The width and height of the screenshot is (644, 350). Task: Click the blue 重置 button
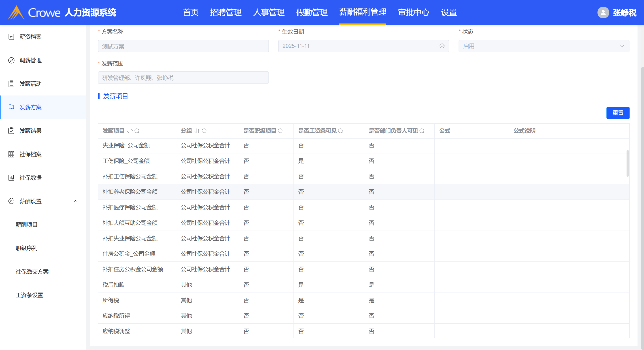(x=618, y=113)
